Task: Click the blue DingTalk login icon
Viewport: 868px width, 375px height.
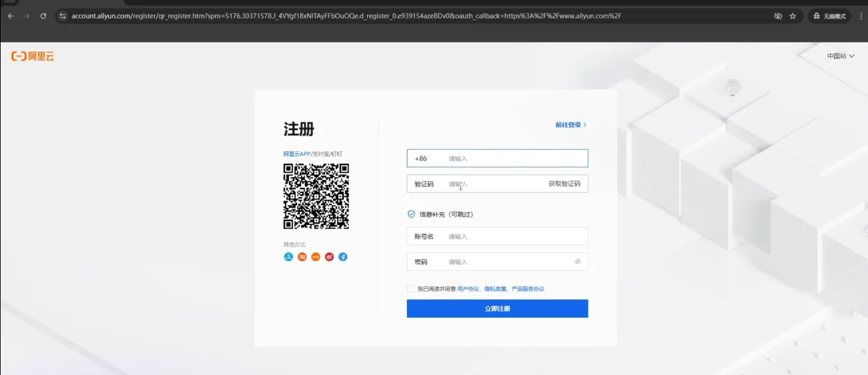Action: coord(343,257)
